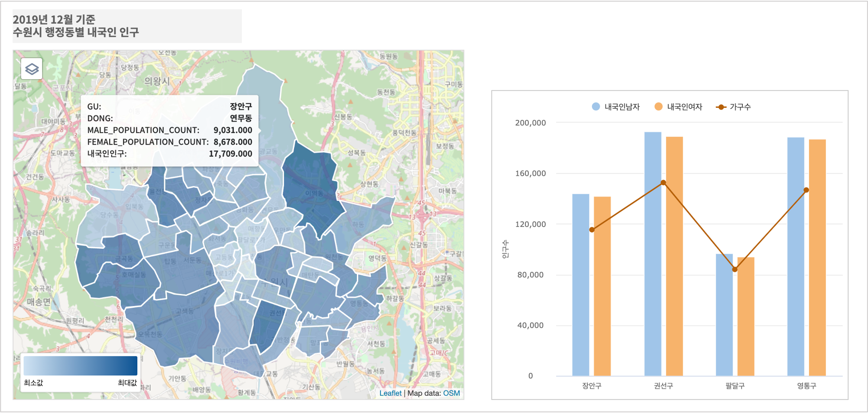Viewport: 868px width, 413px height.
Task: Click the 200,000 y-axis value
Action: (x=530, y=123)
